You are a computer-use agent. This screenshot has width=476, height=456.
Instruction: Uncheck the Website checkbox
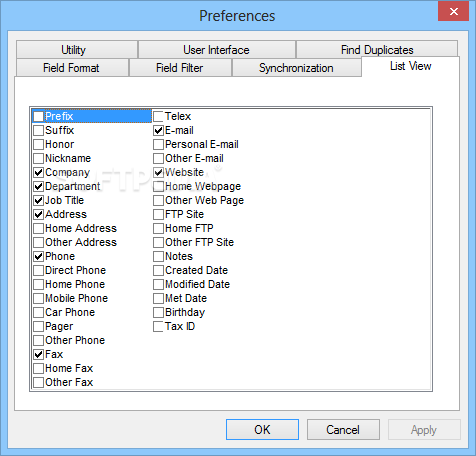tap(158, 172)
